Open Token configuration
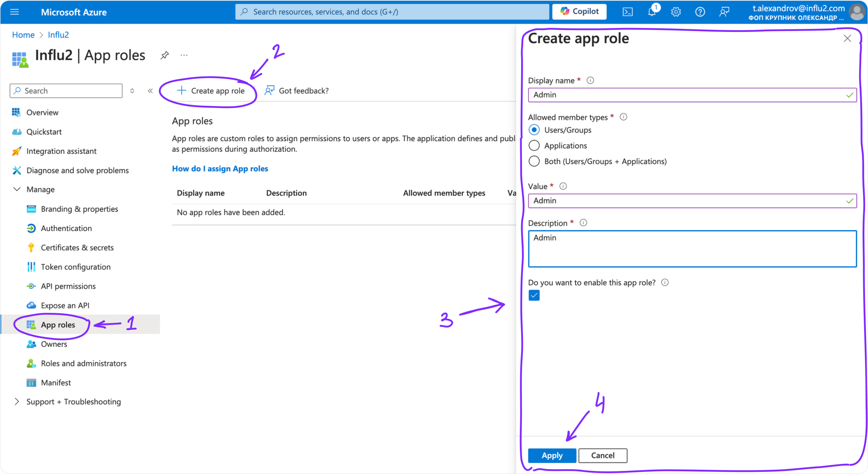This screenshot has width=868, height=474. click(x=76, y=267)
